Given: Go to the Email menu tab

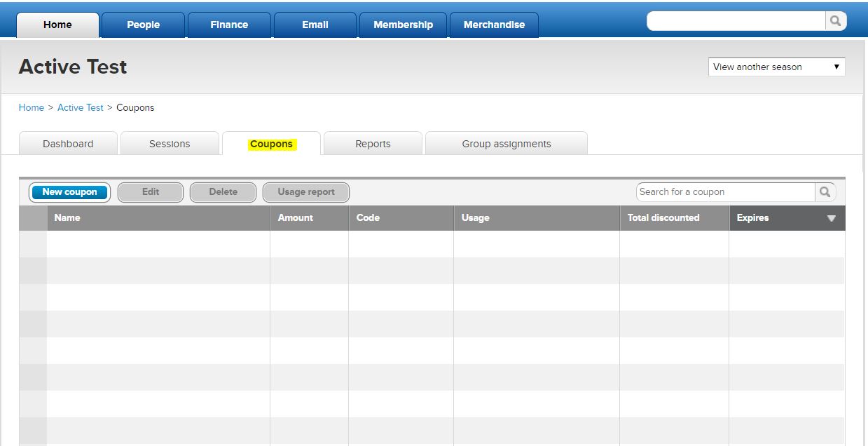Looking at the screenshot, I should point(315,25).
